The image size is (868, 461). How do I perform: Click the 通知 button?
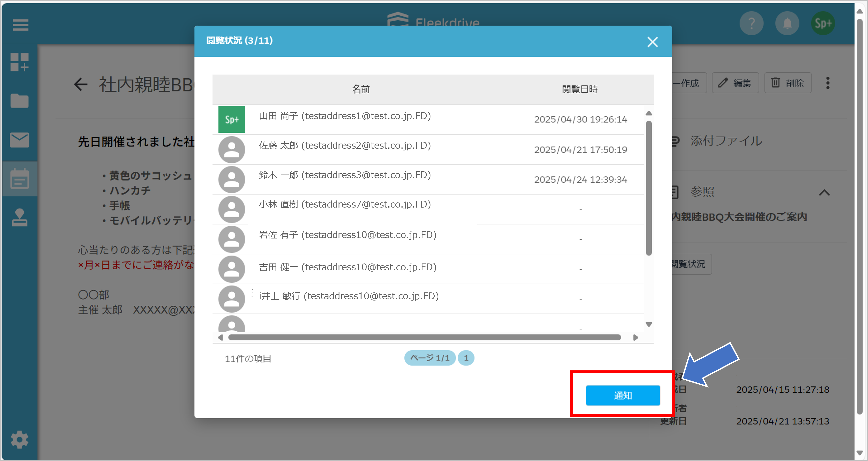click(623, 396)
